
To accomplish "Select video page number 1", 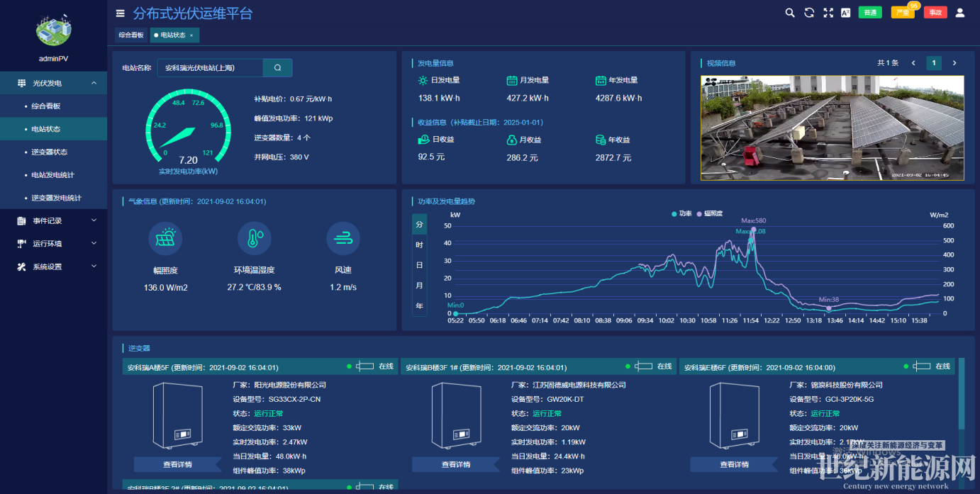I will pos(935,63).
